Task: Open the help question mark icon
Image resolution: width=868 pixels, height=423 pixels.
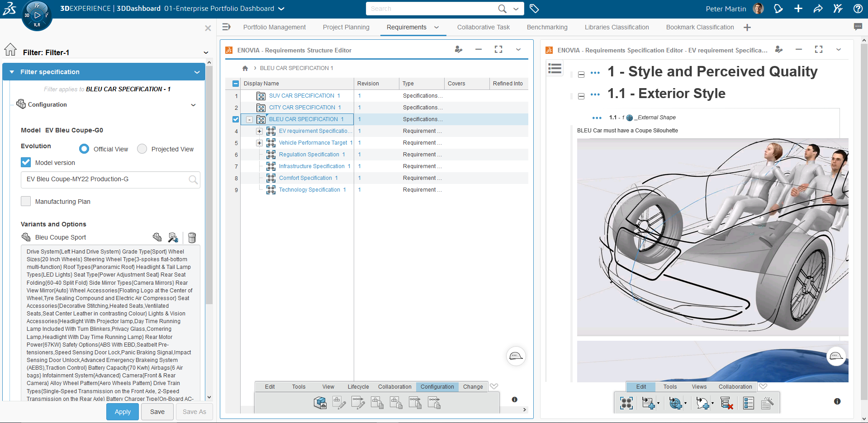Action: click(x=858, y=9)
